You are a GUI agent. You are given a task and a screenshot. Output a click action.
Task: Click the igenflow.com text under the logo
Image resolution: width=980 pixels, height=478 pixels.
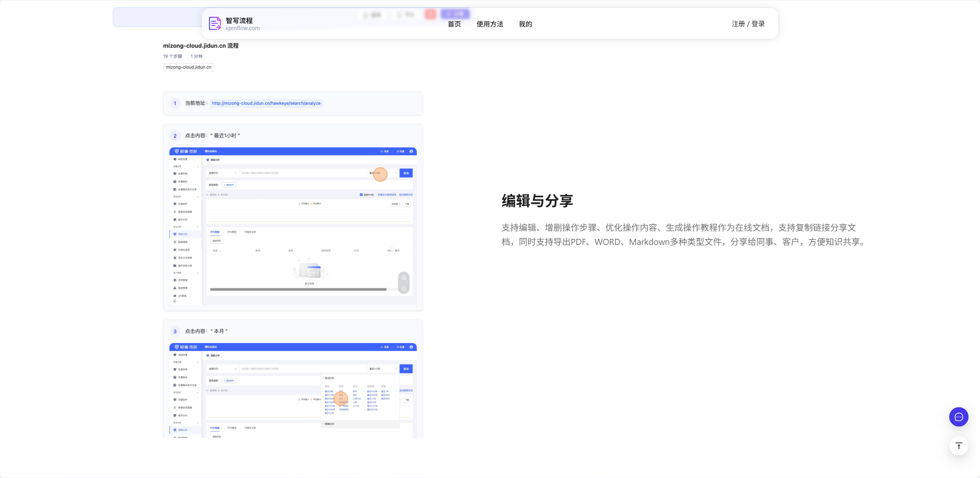point(243,28)
